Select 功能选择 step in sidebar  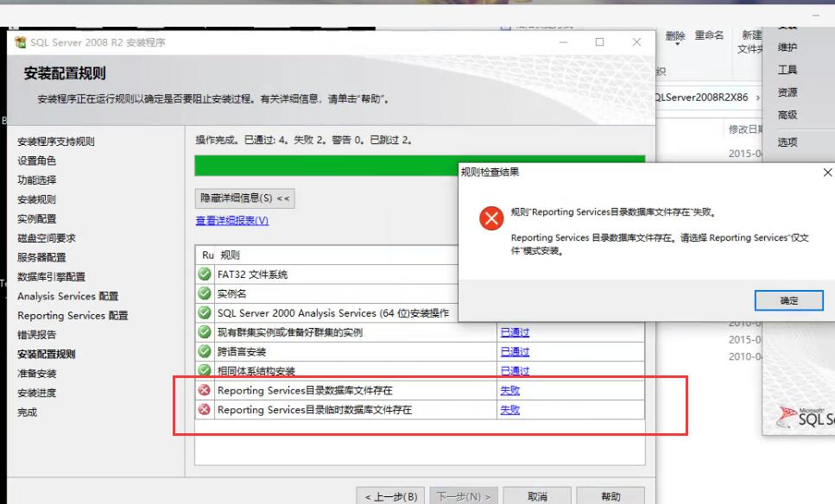37,180
